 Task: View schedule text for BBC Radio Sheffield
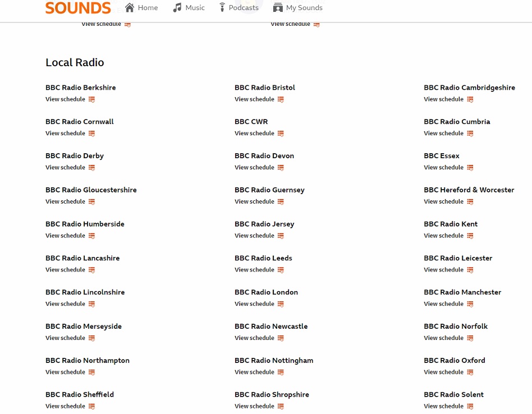coord(65,406)
